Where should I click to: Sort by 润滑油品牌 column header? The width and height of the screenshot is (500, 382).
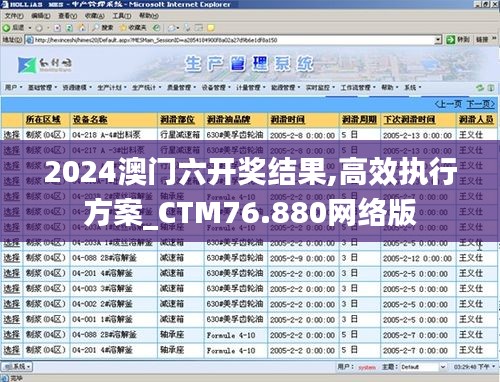point(228,119)
